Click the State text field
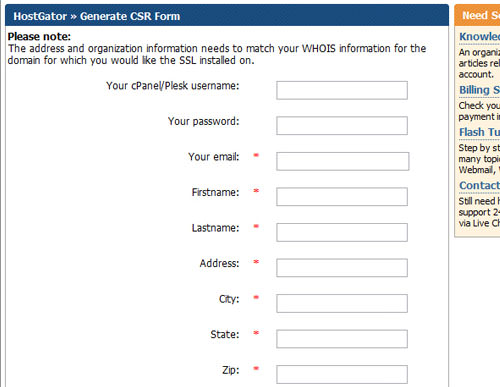The width and height of the screenshot is (500, 387). click(x=342, y=339)
